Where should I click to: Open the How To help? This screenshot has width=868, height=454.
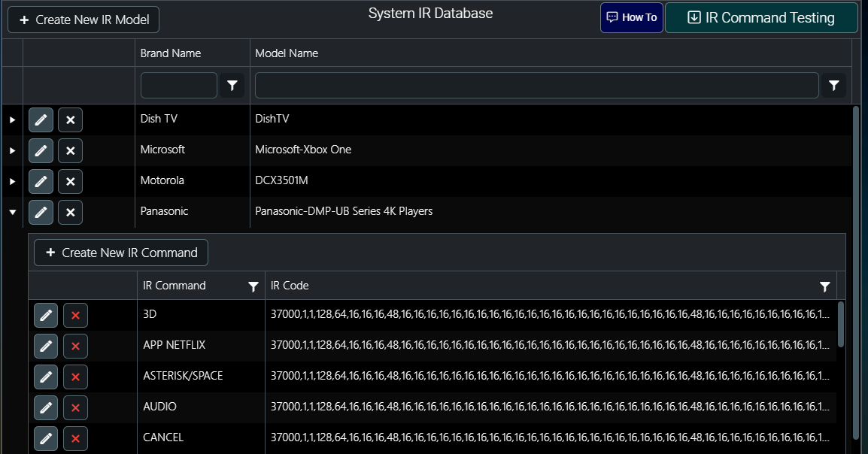[632, 18]
